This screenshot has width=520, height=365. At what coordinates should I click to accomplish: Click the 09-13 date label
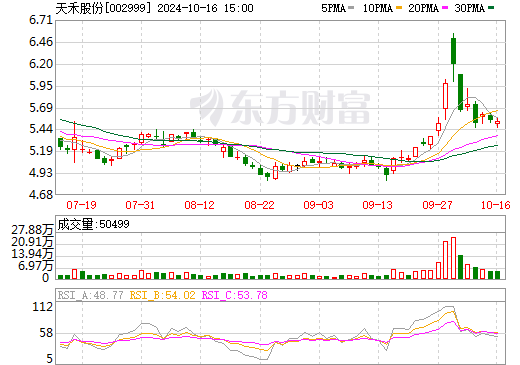coord(377,205)
